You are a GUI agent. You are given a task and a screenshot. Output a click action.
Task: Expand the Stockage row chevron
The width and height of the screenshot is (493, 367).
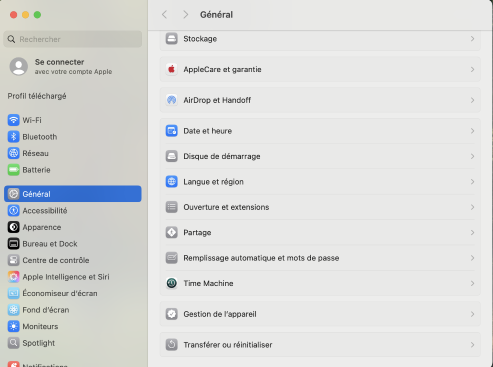(472, 39)
